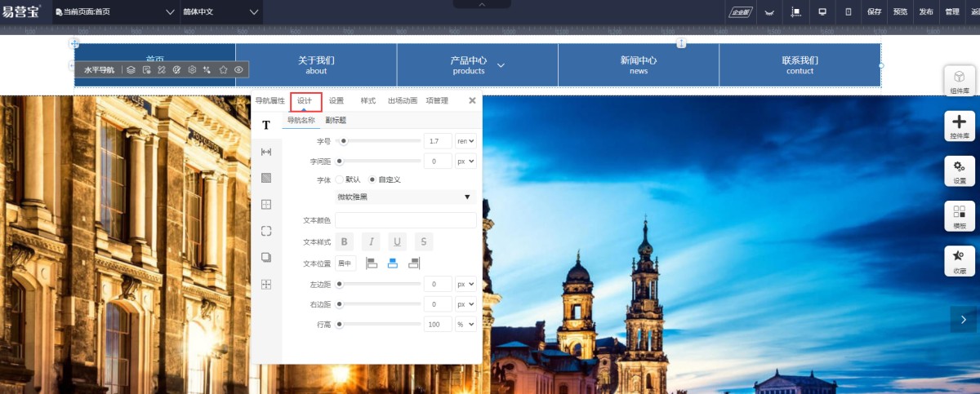This screenshot has height=394, width=980.
Task: Click the layers icon in 水平导航 toolbar
Action: [x=131, y=70]
